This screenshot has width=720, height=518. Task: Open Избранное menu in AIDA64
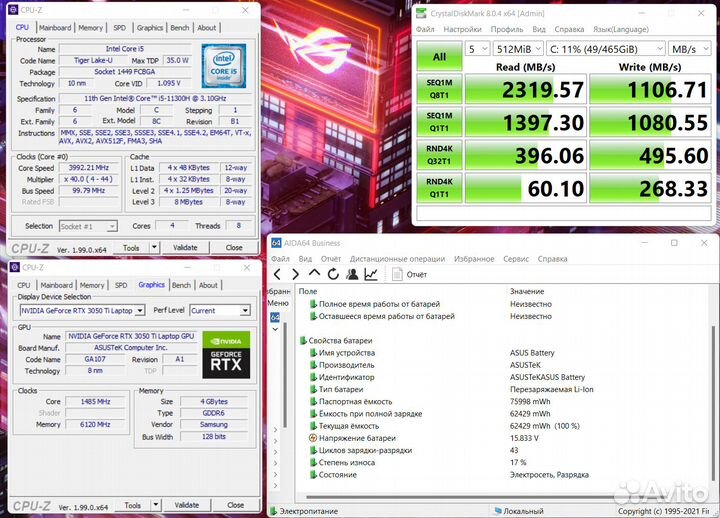click(474, 259)
